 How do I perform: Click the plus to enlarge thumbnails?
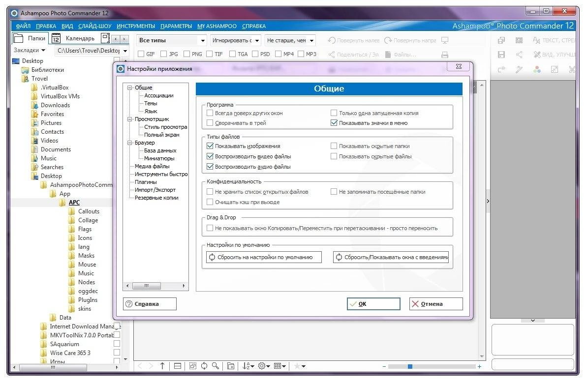tap(479, 366)
